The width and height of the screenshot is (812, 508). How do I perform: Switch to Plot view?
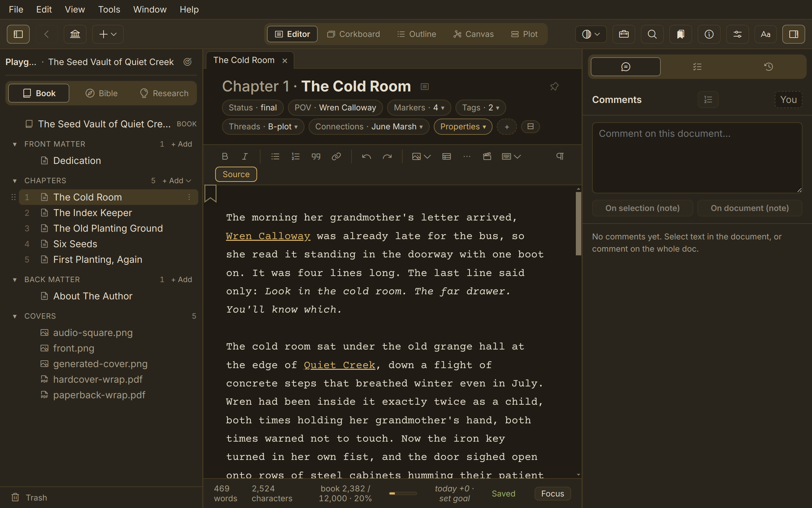pyautogui.click(x=524, y=34)
